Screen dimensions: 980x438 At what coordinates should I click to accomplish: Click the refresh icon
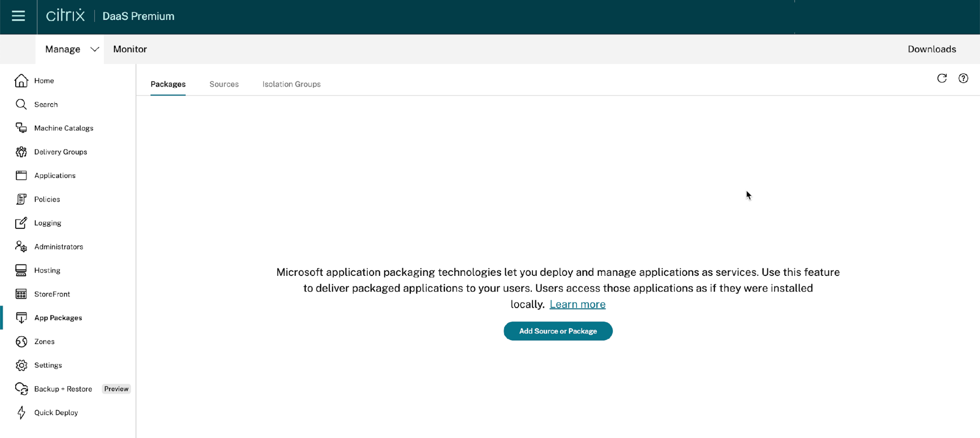(x=942, y=78)
